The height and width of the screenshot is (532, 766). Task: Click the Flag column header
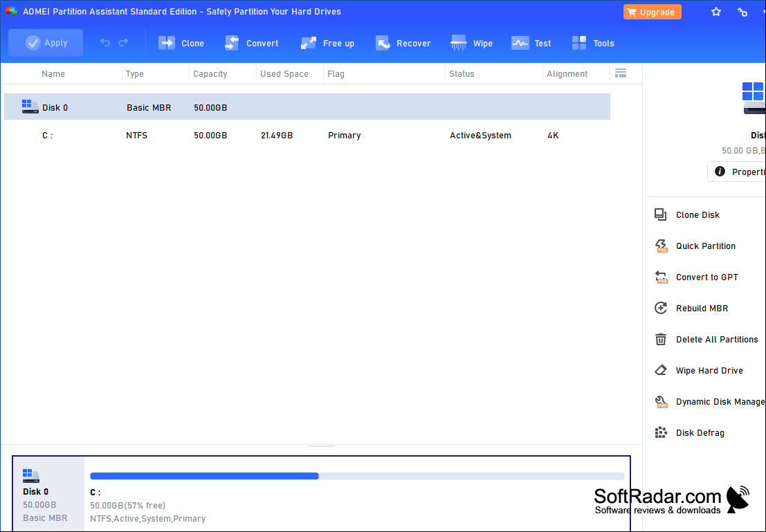336,74
